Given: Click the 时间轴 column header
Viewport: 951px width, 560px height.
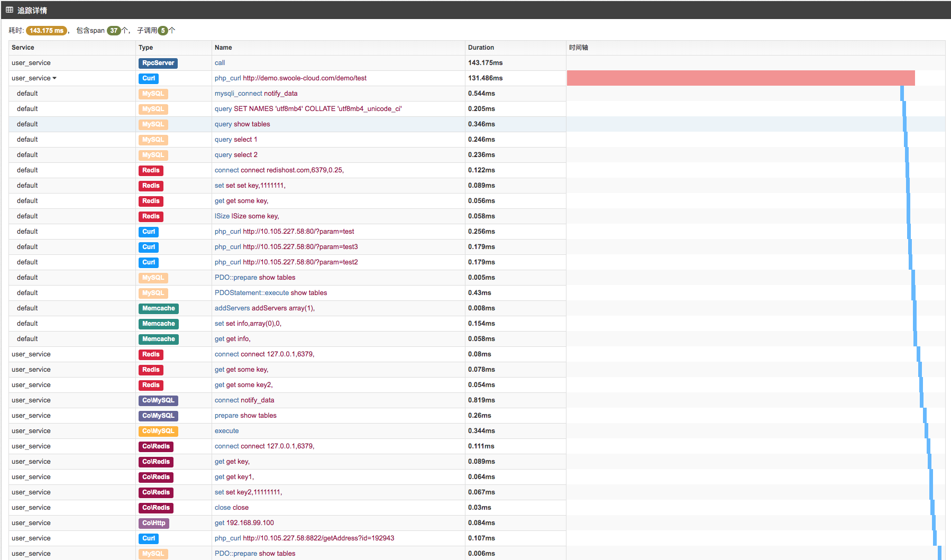Looking at the screenshot, I should [x=578, y=48].
